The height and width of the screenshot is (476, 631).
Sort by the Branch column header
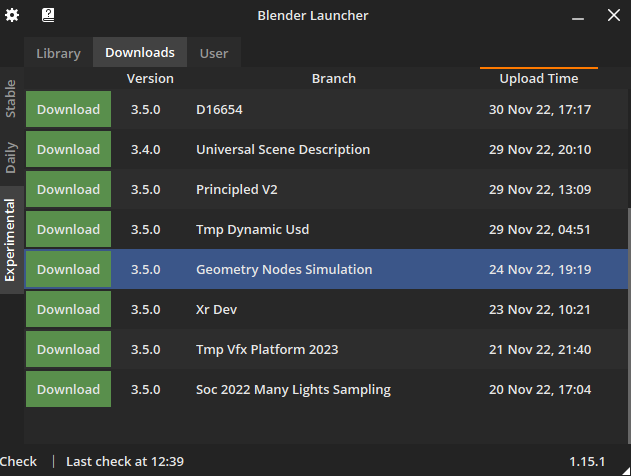coord(334,78)
